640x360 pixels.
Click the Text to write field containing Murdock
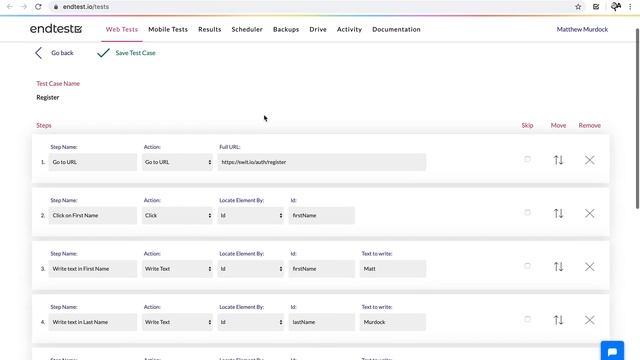click(393, 322)
